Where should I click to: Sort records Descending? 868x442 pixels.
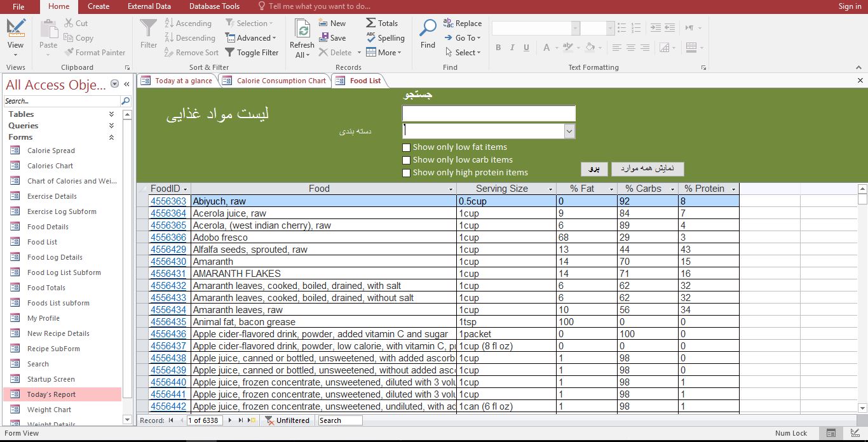coord(190,38)
